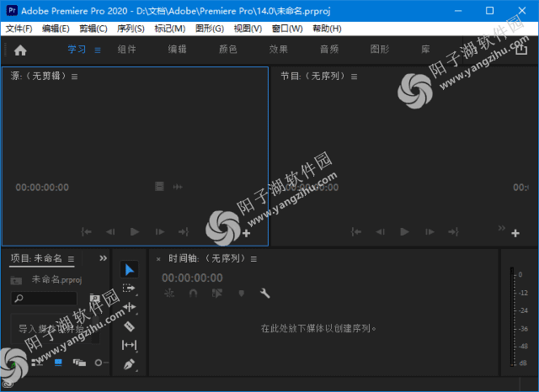Screen dimensions: 539x392
Task: Toggle Snap magnet in timeline
Action: point(193,293)
